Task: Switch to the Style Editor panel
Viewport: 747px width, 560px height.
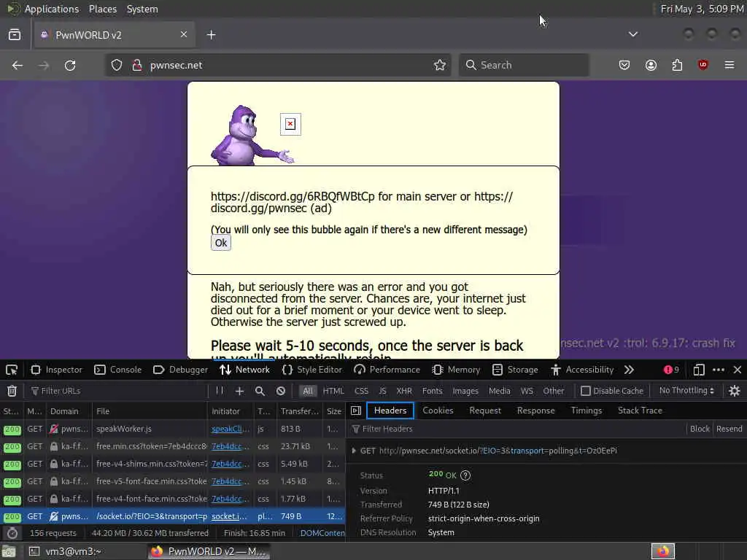Action: tap(312, 370)
